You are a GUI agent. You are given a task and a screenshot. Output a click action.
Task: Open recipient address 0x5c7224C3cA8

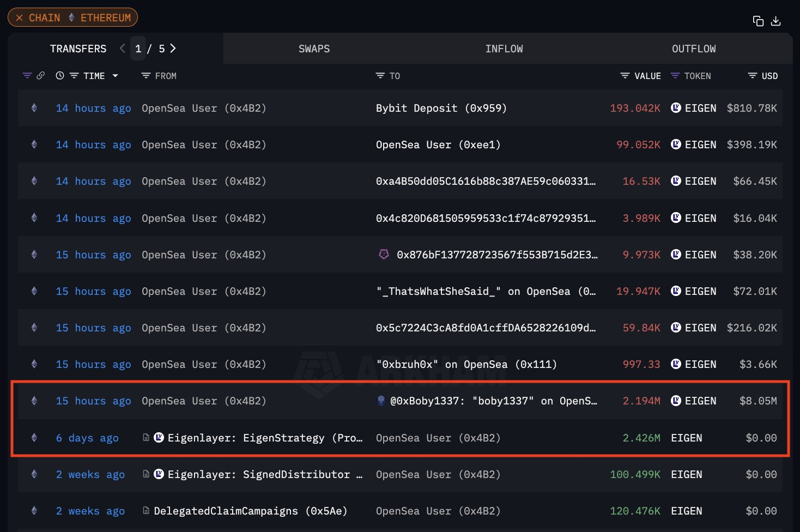point(486,328)
